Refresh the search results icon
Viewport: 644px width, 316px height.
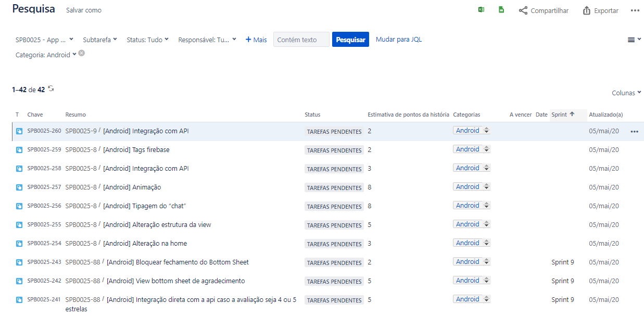51,89
